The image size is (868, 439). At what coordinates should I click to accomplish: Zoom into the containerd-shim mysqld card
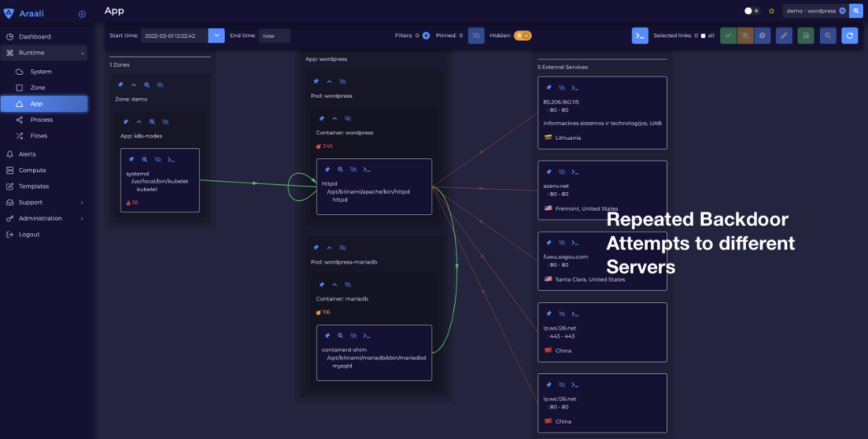341,335
